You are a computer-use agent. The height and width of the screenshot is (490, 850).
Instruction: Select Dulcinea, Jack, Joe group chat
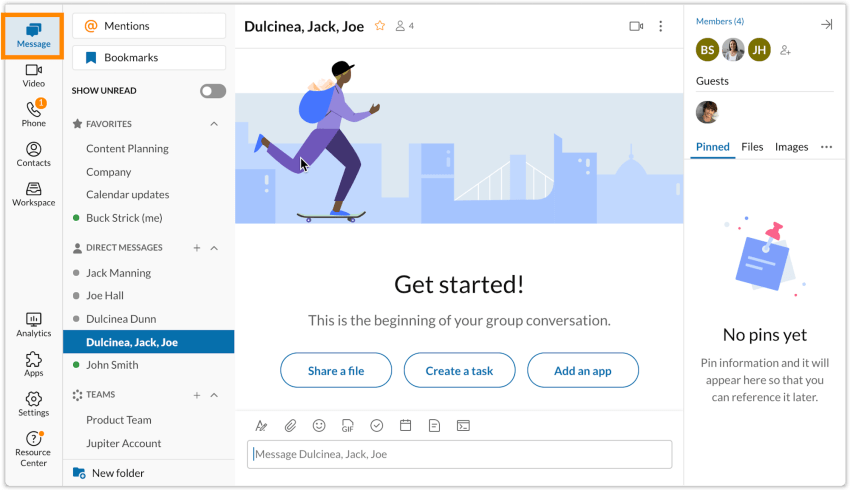point(149,342)
